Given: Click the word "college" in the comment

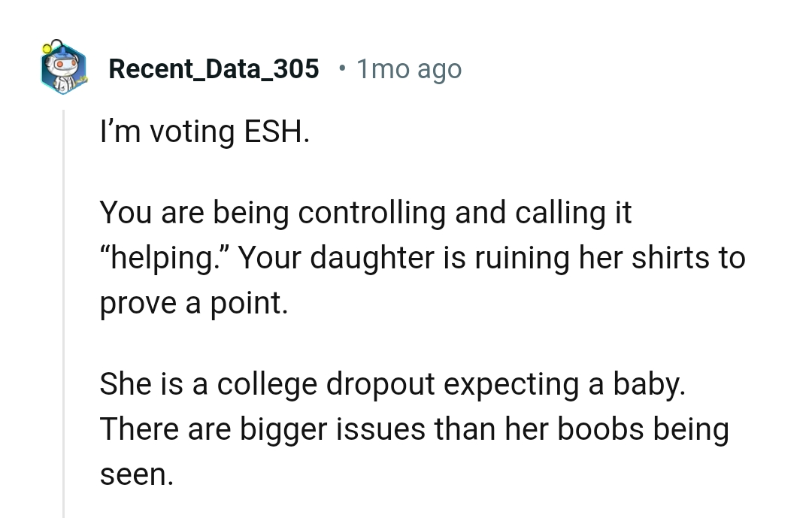Looking at the screenshot, I should pos(267,384).
